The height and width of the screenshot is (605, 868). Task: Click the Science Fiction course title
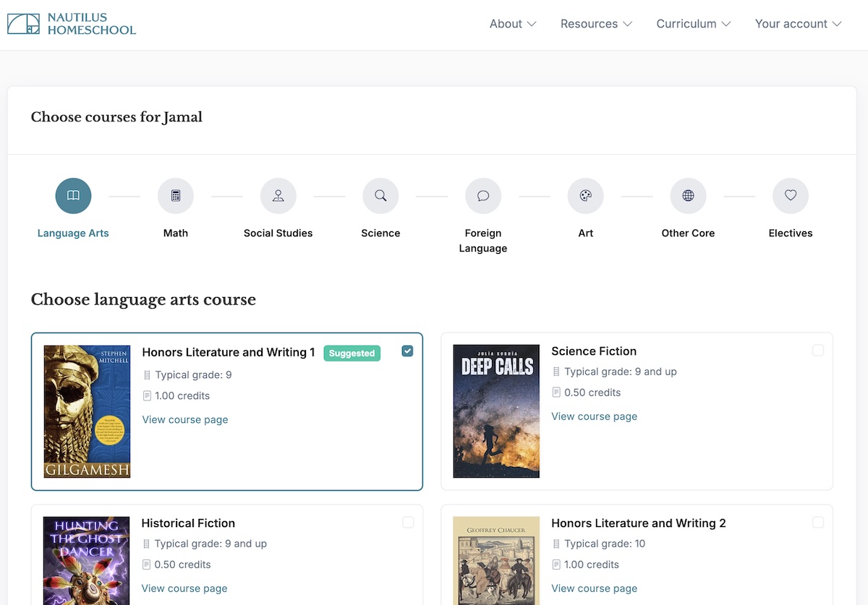(x=594, y=351)
